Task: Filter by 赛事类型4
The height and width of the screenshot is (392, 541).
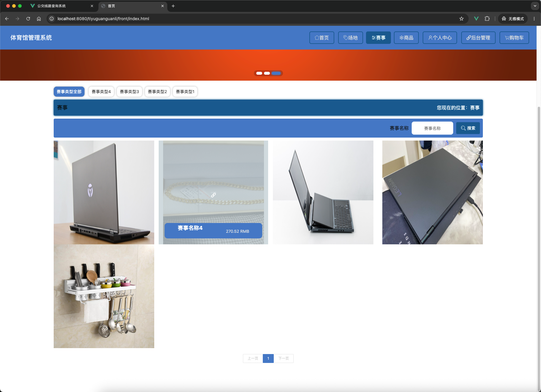Action: tap(101, 92)
